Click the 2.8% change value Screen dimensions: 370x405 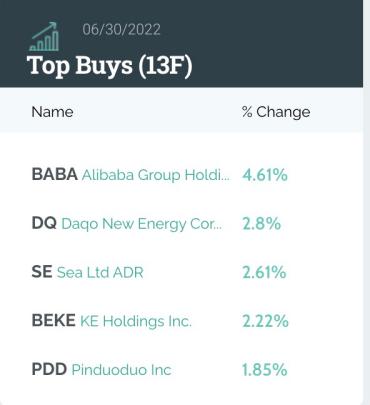pyautogui.click(x=261, y=224)
